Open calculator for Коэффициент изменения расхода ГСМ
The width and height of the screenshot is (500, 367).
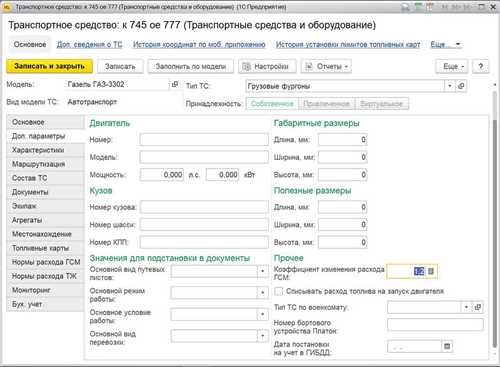point(431,271)
